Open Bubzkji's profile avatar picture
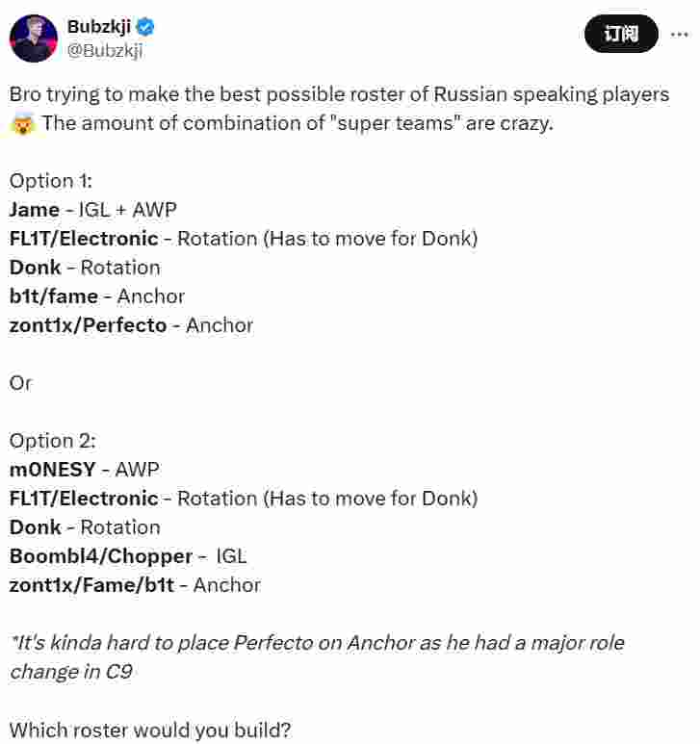 34,38
